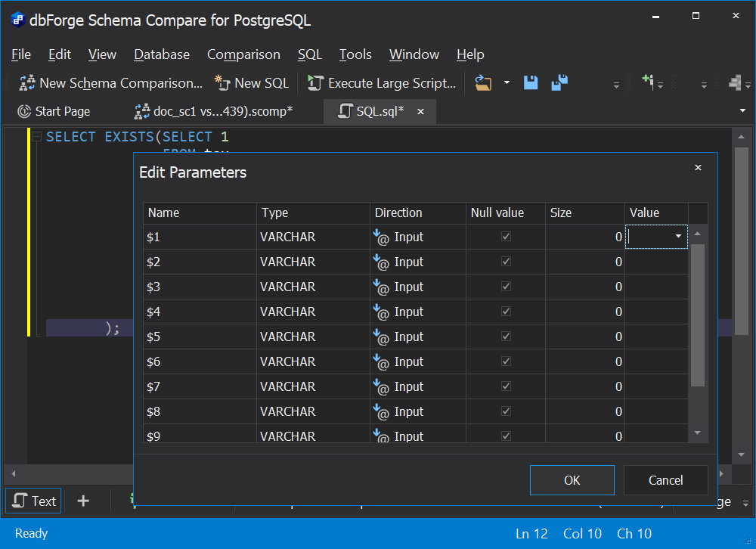Click the Input direction icon for $7

381,386
